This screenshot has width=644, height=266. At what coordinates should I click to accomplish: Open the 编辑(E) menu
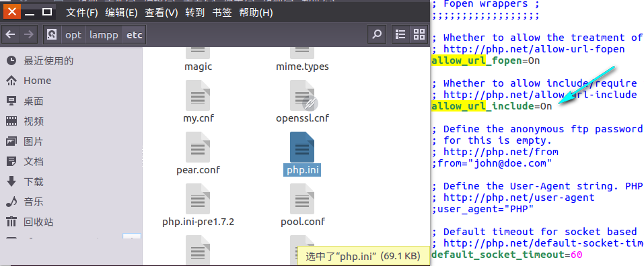[121, 13]
